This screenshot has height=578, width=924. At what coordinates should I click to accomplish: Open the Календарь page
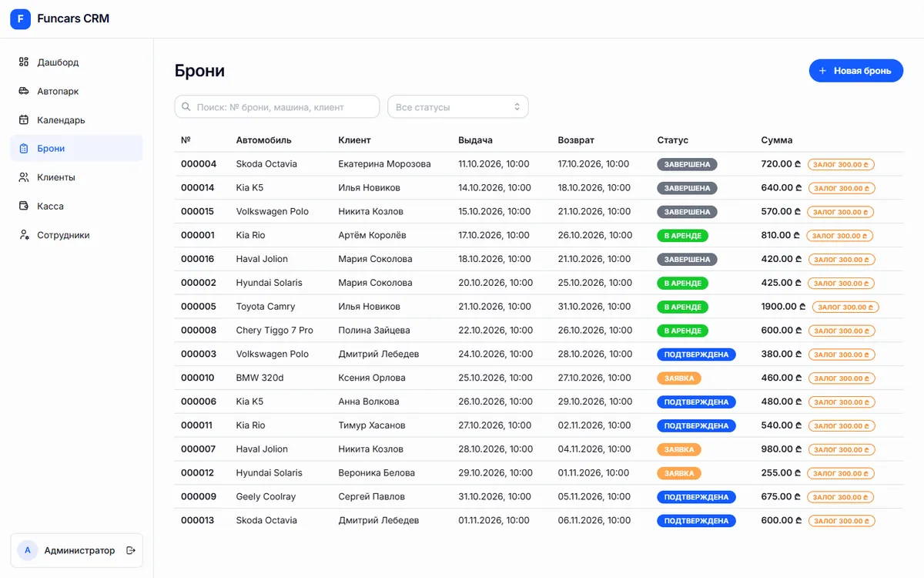tap(76, 120)
